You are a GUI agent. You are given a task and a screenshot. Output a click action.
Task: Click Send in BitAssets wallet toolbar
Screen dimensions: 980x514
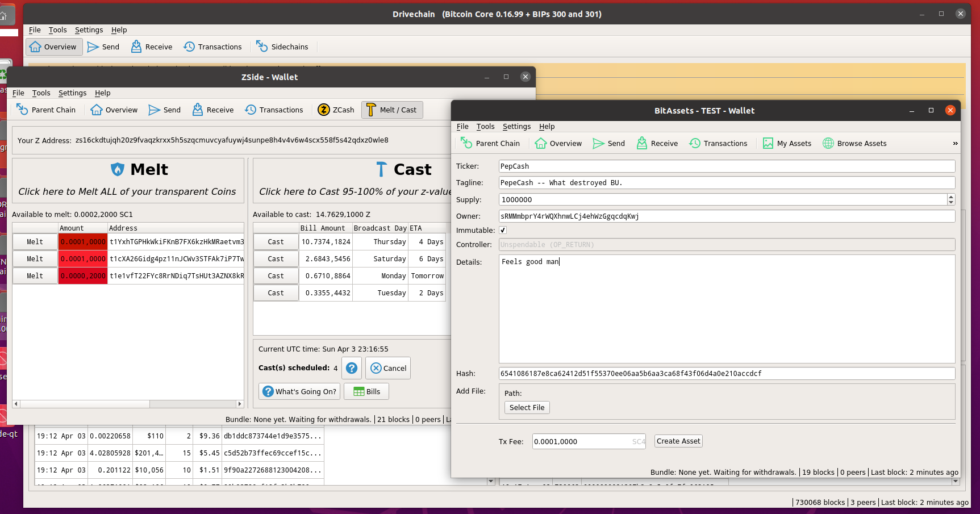coord(609,143)
